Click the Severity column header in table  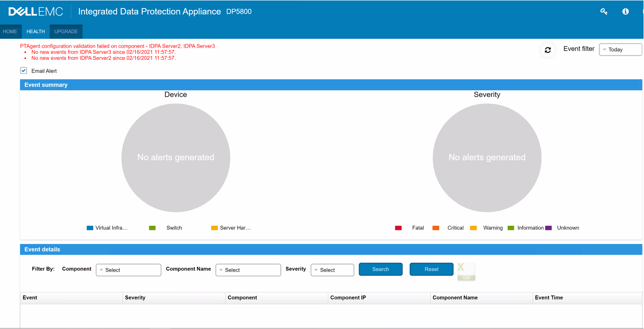135,298
